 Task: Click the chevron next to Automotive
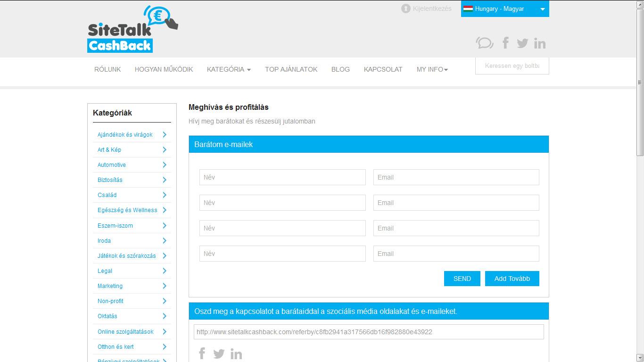click(x=165, y=165)
